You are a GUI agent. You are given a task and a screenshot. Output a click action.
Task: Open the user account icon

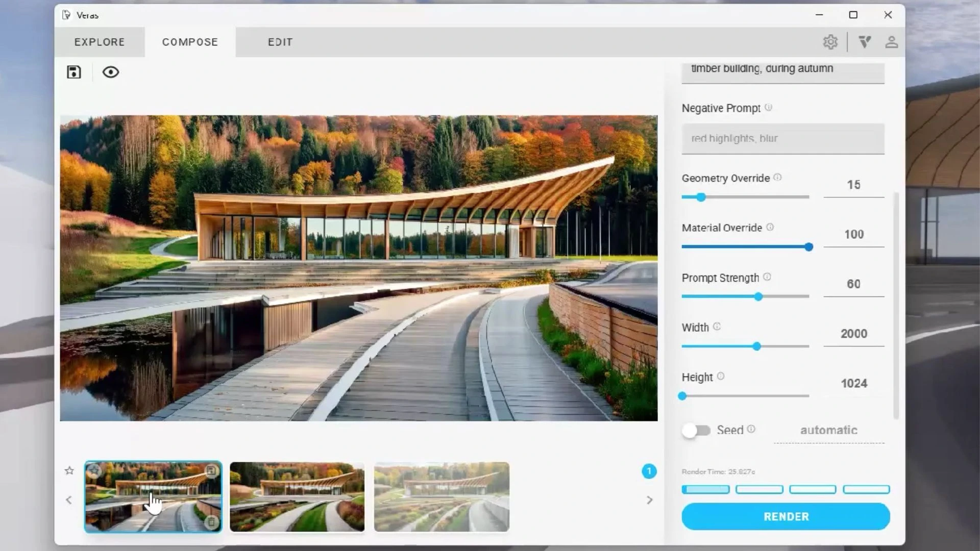pyautogui.click(x=891, y=42)
